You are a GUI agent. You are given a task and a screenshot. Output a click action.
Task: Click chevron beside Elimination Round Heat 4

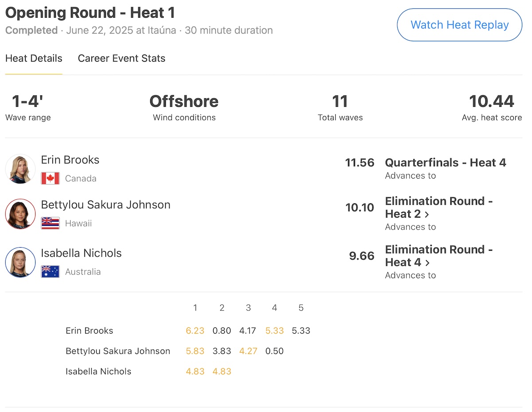(427, 263)
